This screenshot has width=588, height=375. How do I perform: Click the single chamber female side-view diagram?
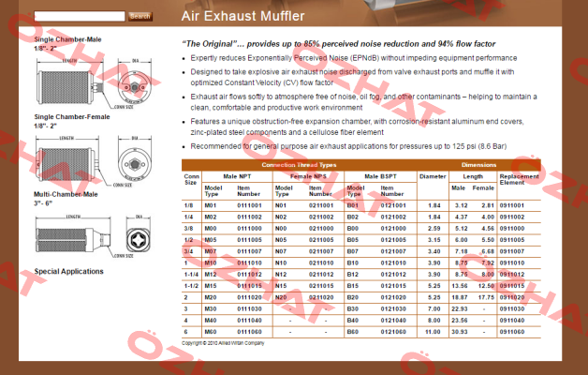(67, 161)
